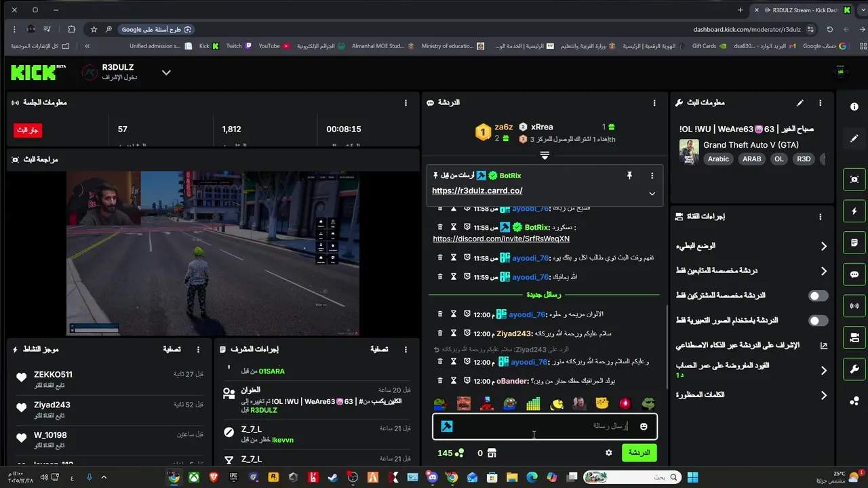Open session info panel options menu
The width and height of the screenshot is (868, 488).
[x=406, y=103]
